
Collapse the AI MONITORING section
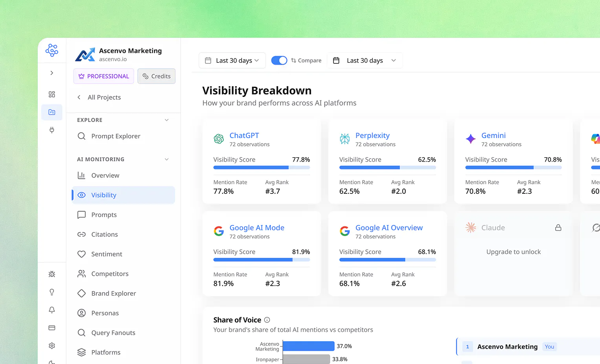[x=166, y=159]
